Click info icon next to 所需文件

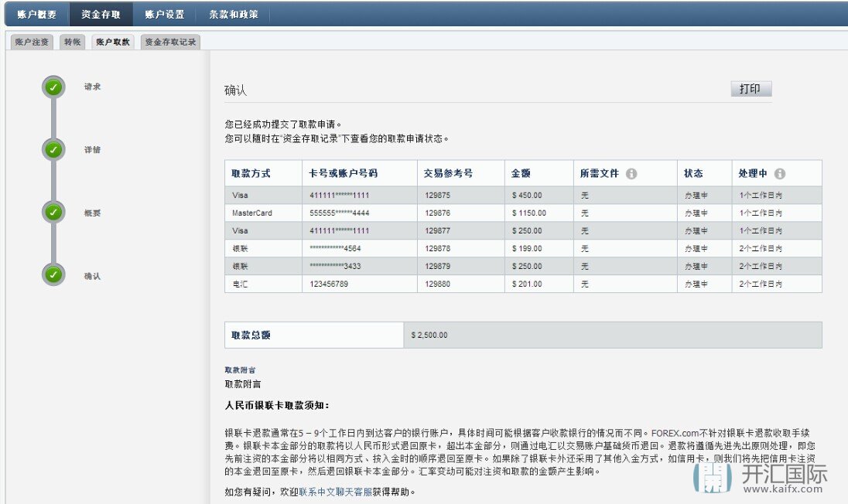coord(631,174)
